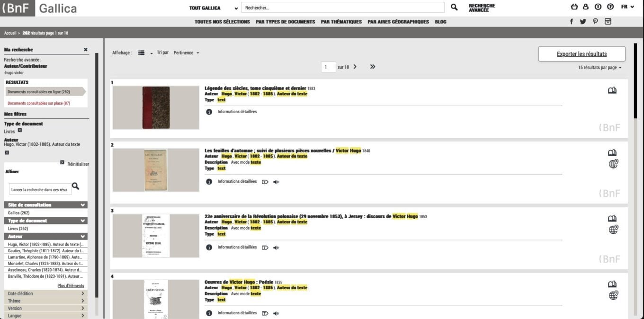The image size is (644, 319).
Task: Open globe icon for 23e anniversaire result
Action: [613, 230]
